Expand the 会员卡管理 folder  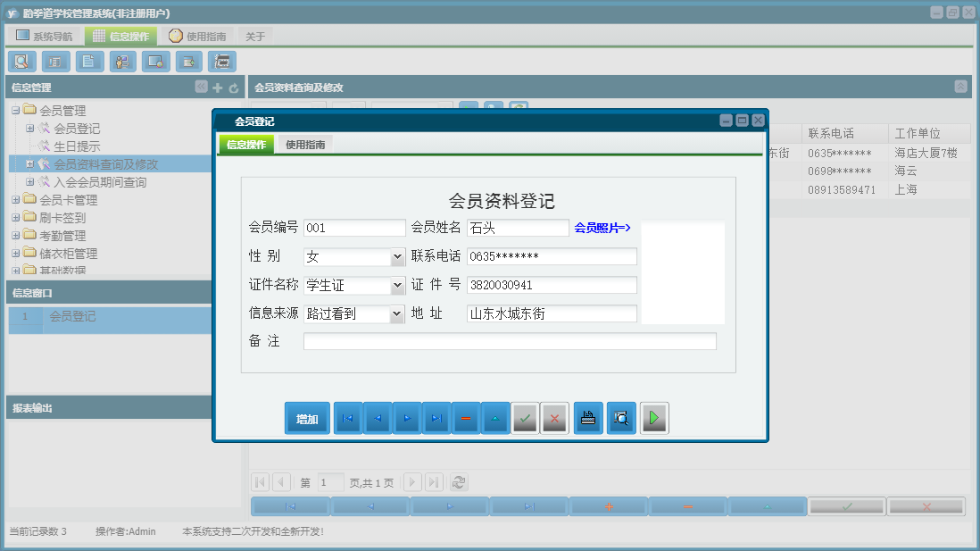click(x=16, y=200)
